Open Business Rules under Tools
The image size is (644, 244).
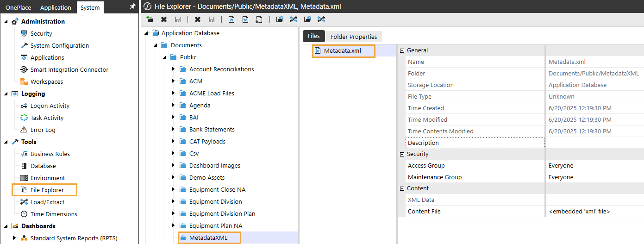pyautogui.click(x=50, y=154)
